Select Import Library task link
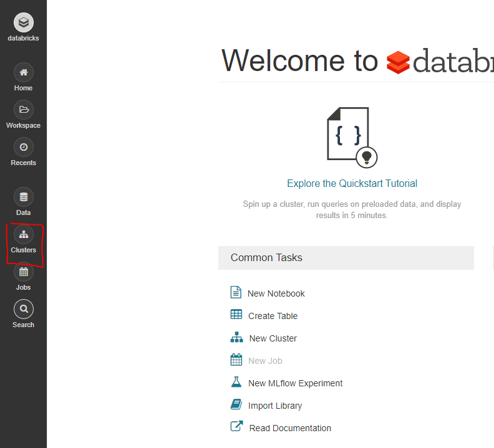 [275, 406]
